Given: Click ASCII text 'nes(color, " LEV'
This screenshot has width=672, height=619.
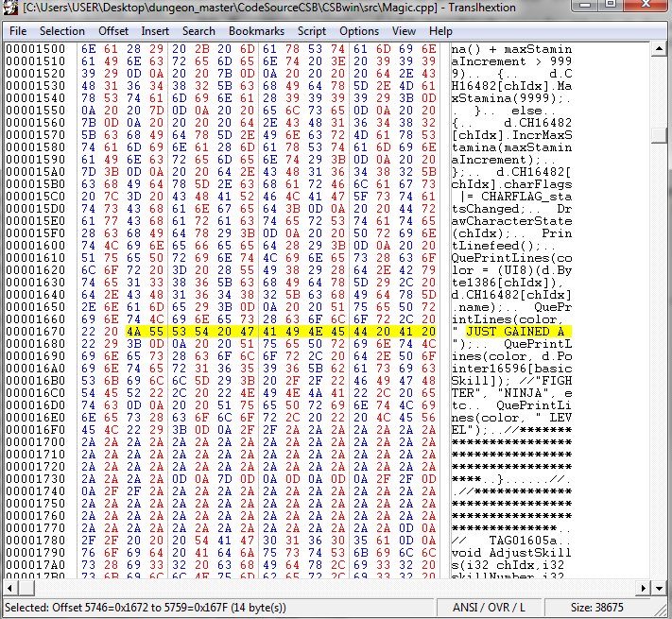Looking at the screenshot, I should coord(511,418).
